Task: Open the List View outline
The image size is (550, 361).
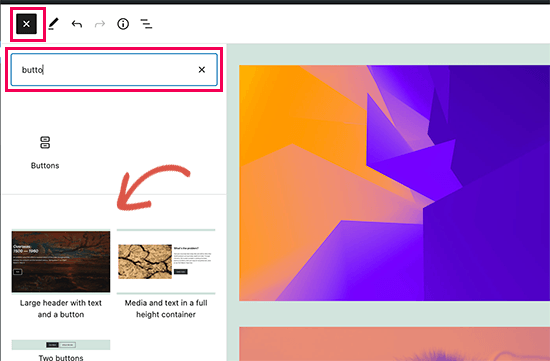Action: click(146, 24)
